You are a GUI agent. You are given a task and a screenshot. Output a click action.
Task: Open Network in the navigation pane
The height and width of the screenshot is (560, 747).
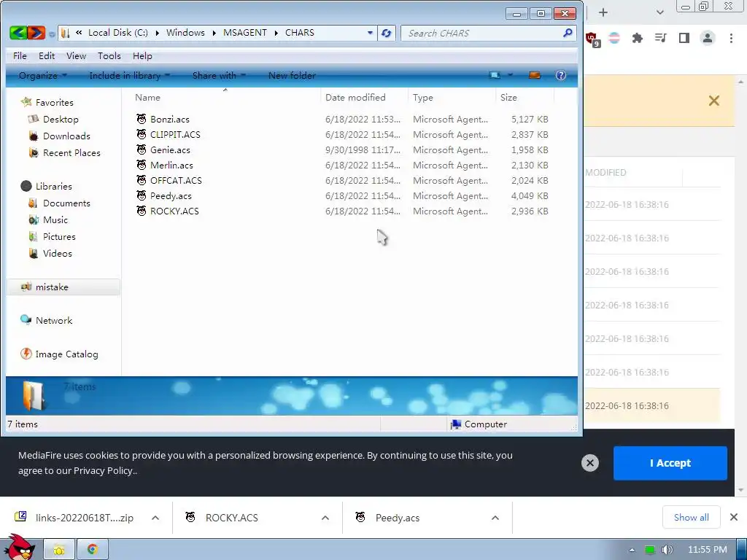pos(54,321)
